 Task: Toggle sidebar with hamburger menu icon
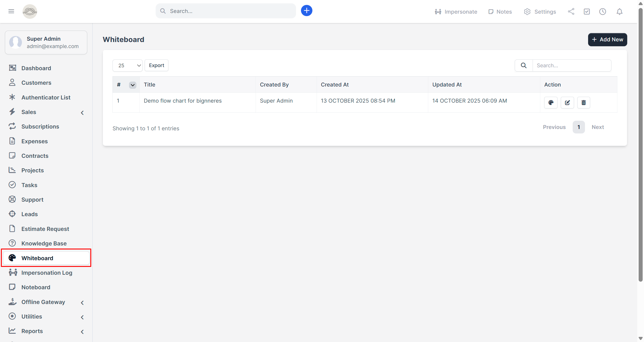coord(11,11)
